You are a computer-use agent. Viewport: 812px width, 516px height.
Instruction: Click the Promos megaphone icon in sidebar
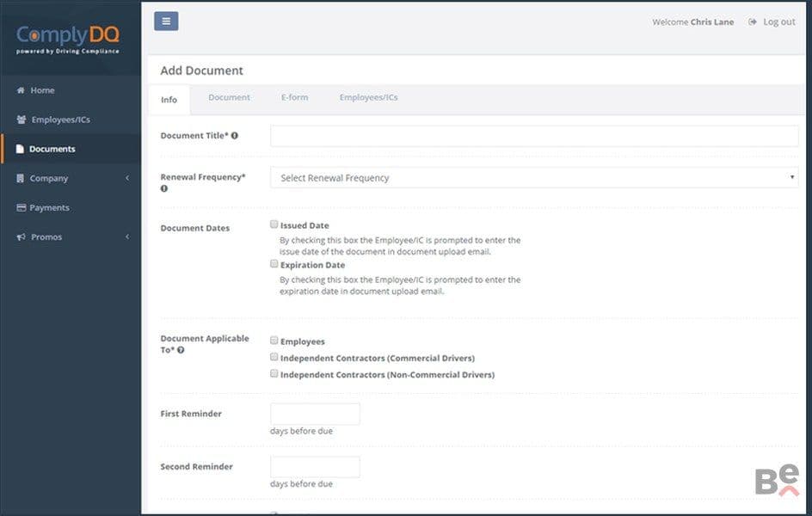(22, 237)
